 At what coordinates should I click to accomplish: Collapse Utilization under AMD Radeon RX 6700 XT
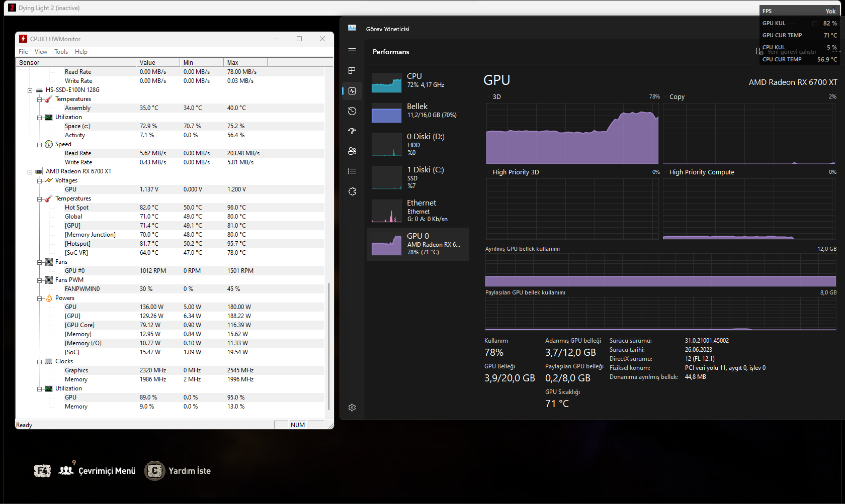coord(39,389)
